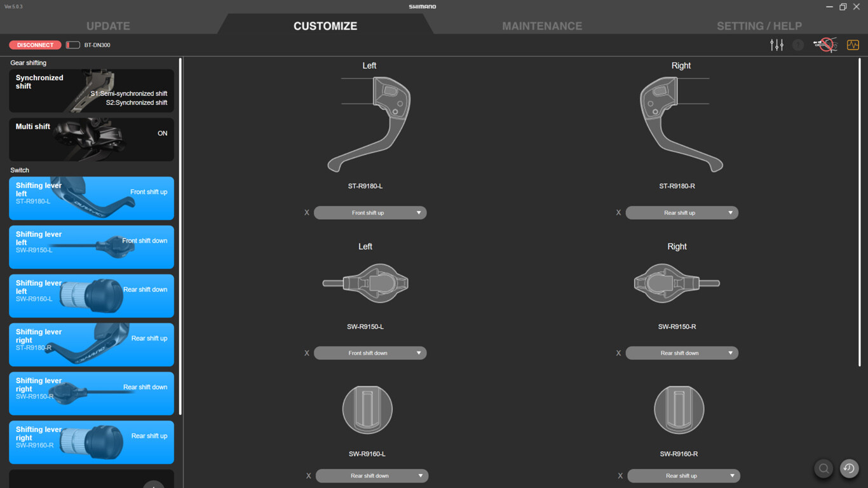Switch to the UPDATE tab
The width and height of the screenshot is (868, 488).
click(x=108, y=26)
